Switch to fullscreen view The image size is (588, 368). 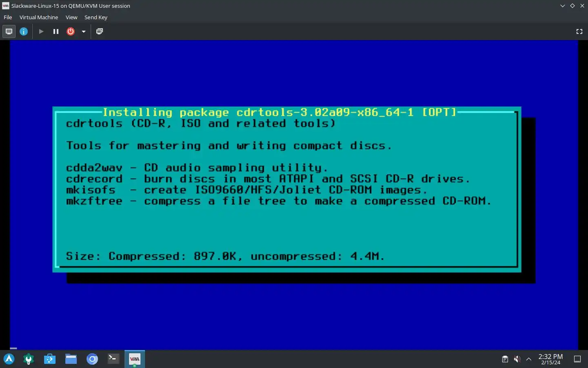[579, 31]
